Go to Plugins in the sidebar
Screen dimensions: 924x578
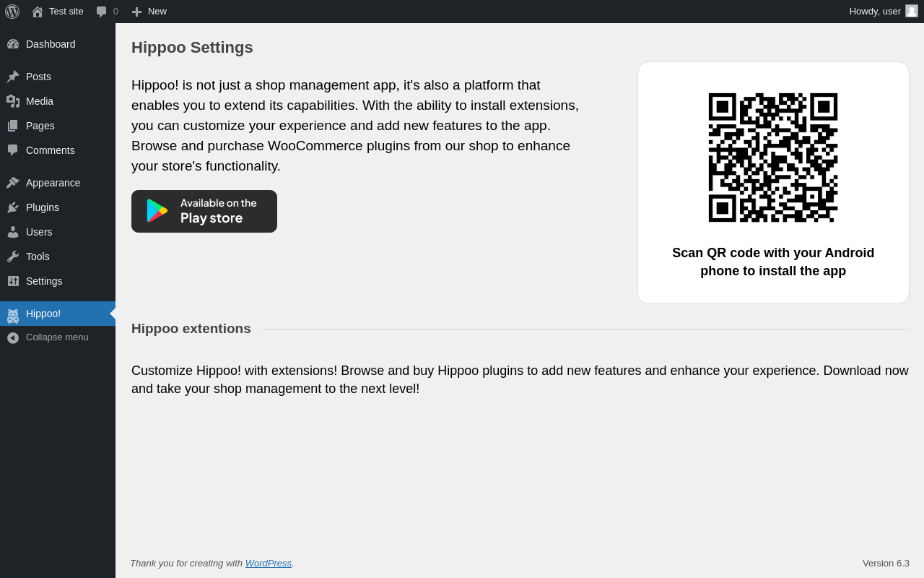click(58, 207)
